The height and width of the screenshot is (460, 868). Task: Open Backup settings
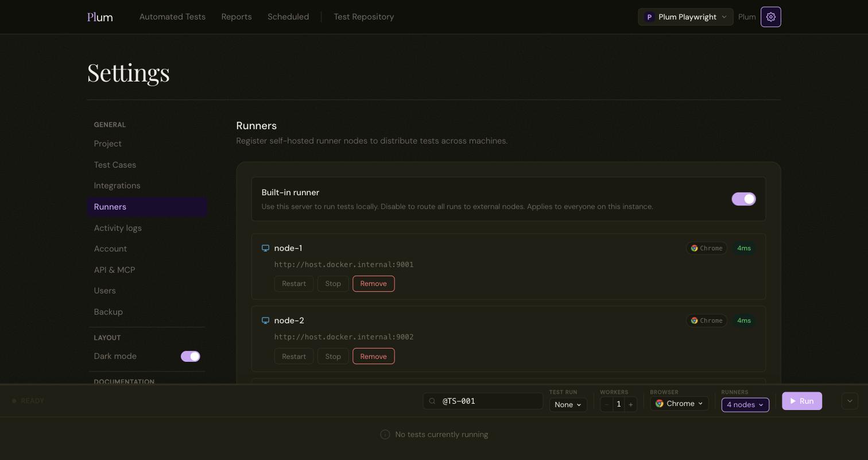click(147, 312)
